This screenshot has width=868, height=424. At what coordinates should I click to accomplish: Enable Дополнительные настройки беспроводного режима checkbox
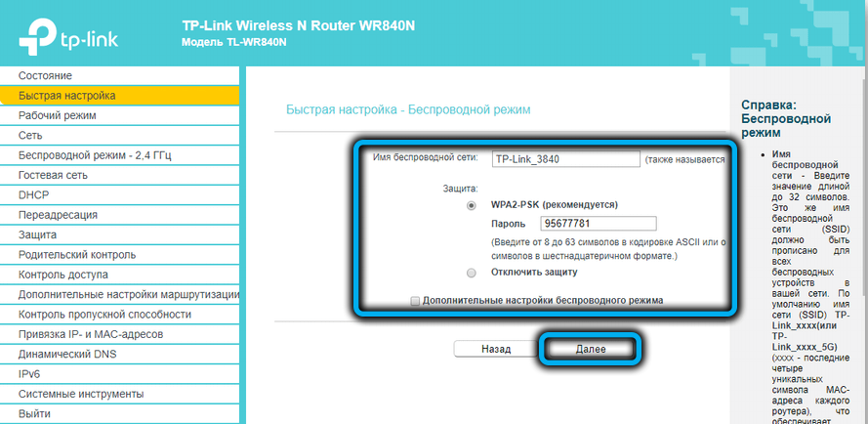[x=416, y=300]
